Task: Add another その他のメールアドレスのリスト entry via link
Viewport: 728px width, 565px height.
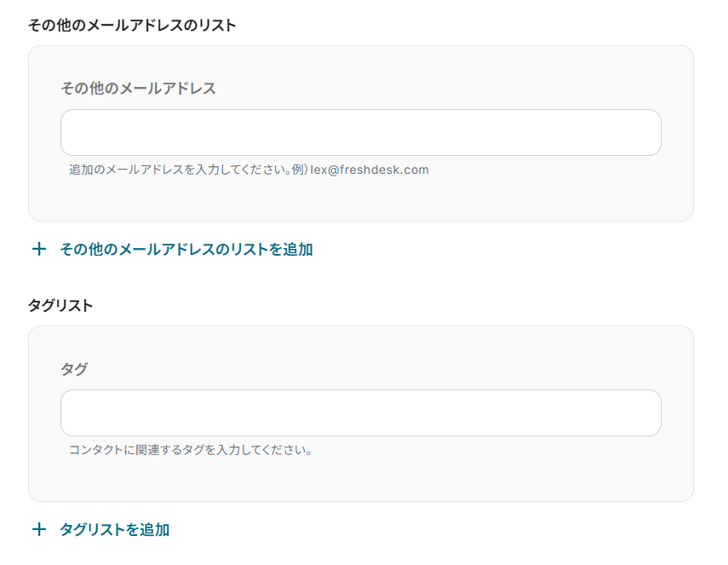Action: pyautogui.click(x=186, y=250)
